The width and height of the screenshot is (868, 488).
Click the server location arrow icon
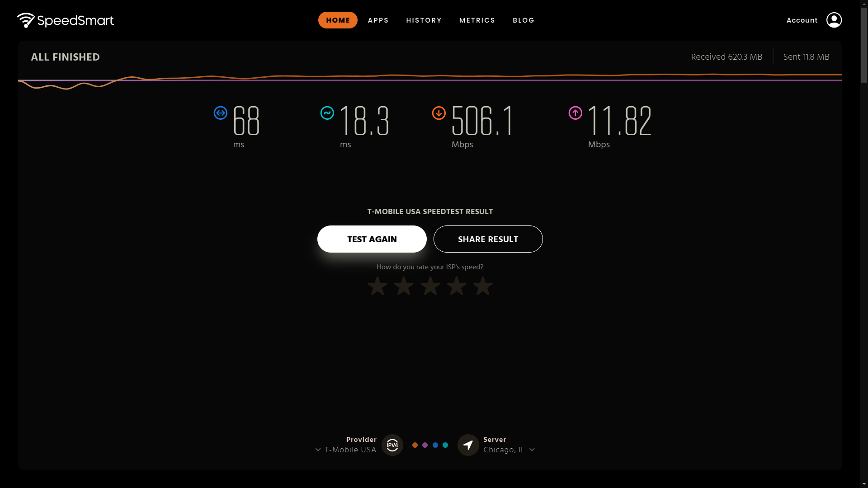(x=468, y=445)
